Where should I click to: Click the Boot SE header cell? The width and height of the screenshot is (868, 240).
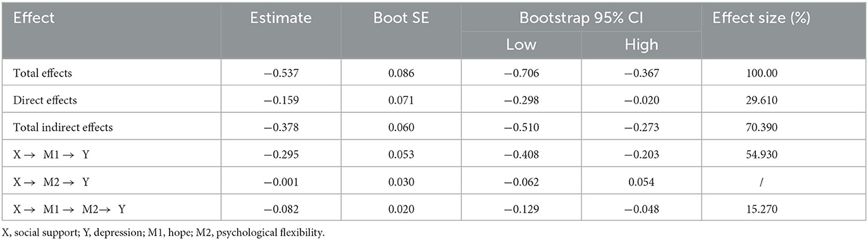coord(401,18)
